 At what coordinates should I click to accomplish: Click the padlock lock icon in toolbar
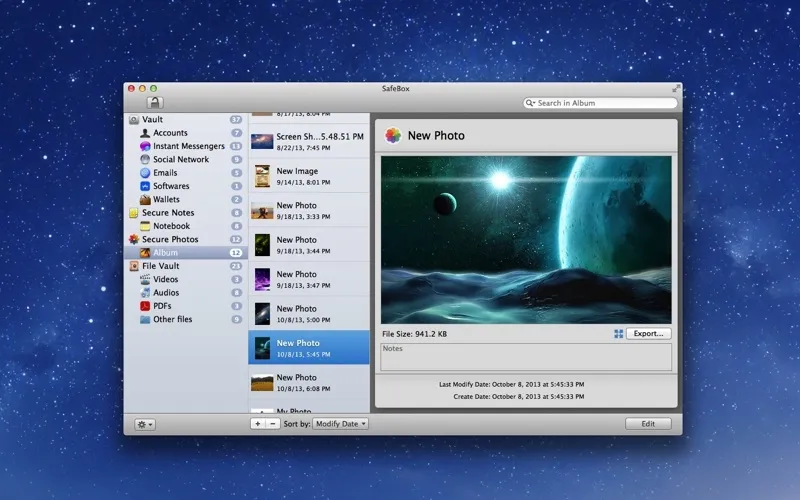point(155,102)
